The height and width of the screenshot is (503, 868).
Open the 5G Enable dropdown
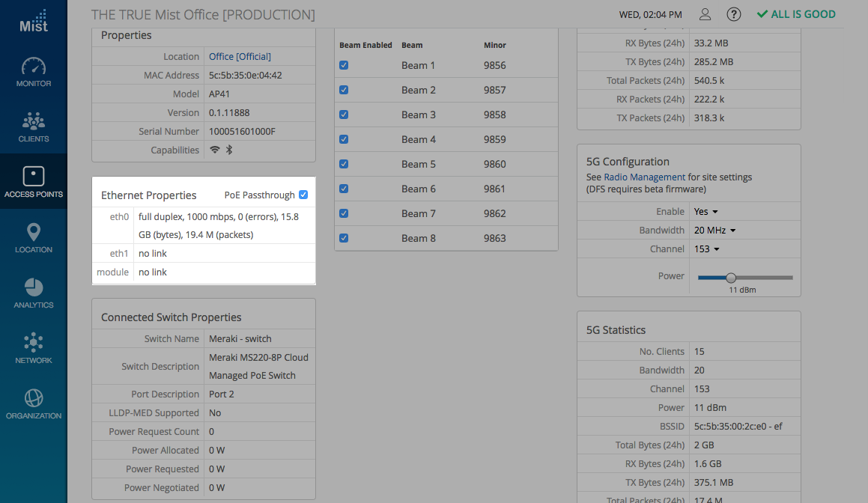706,212
